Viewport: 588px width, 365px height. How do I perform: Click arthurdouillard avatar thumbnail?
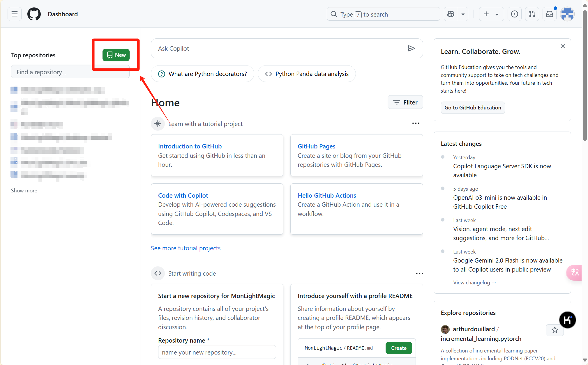(x=445, y=329)
